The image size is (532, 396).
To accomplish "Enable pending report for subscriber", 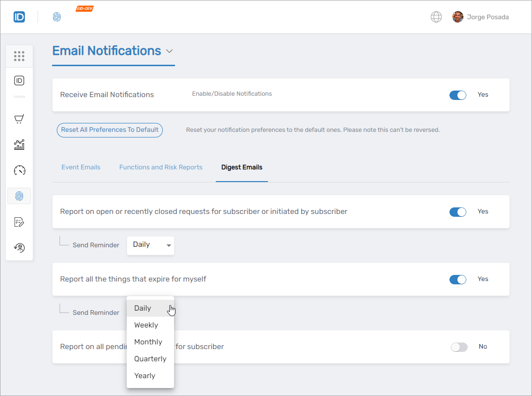I will [x=459, y=347].
